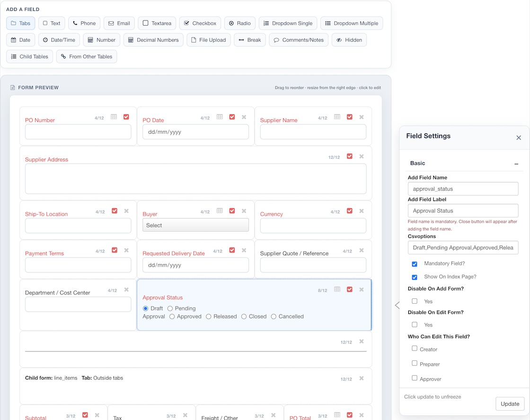The image size is (530, 420).
Task: Add a Decimal Numbers field
Action: coord(153,40)
